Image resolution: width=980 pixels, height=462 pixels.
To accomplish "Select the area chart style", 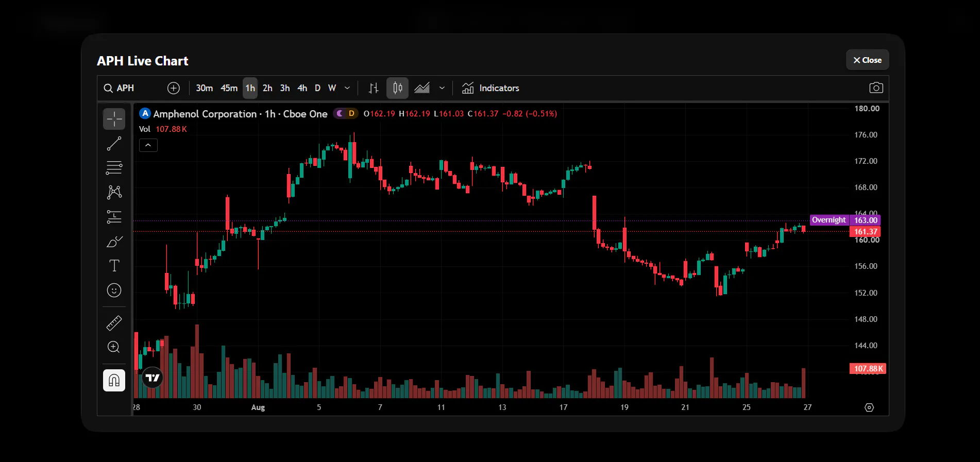I will point(422,88).
